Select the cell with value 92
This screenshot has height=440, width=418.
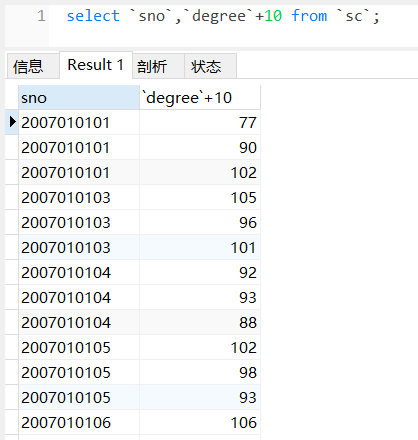pos(200,272)
